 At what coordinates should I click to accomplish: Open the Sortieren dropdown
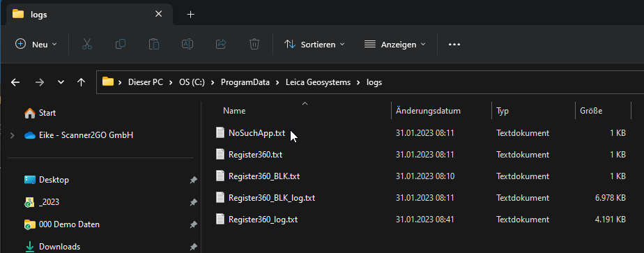[314, 44]
